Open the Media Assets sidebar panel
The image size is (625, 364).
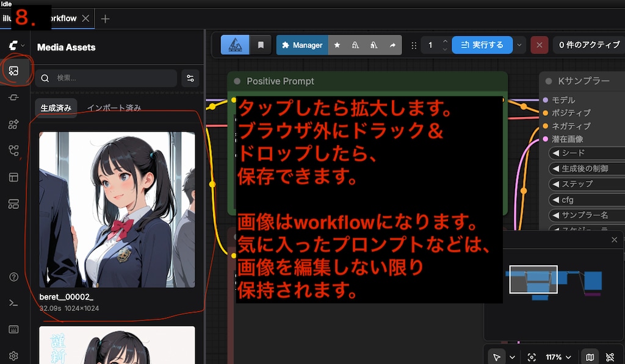point(13,70)
